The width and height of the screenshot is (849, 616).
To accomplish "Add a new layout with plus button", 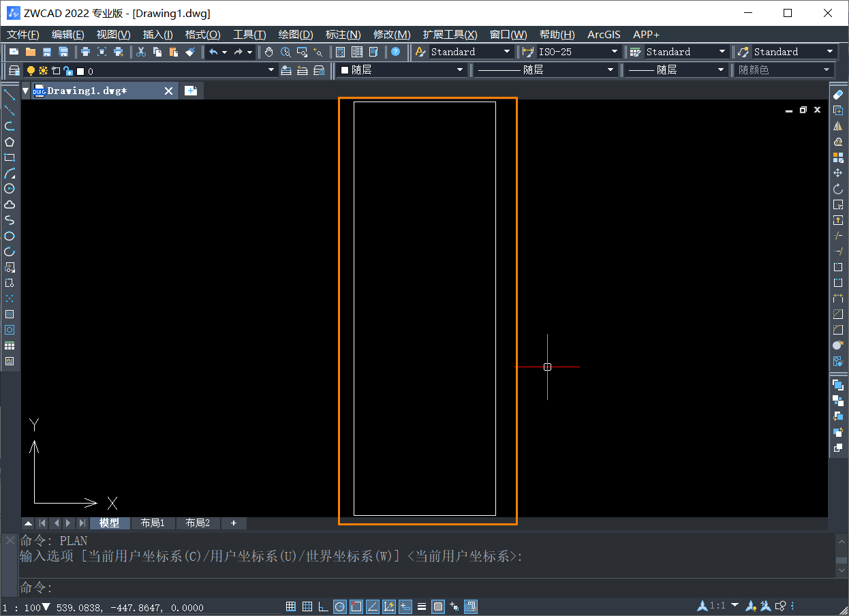I will pos(234,523).
